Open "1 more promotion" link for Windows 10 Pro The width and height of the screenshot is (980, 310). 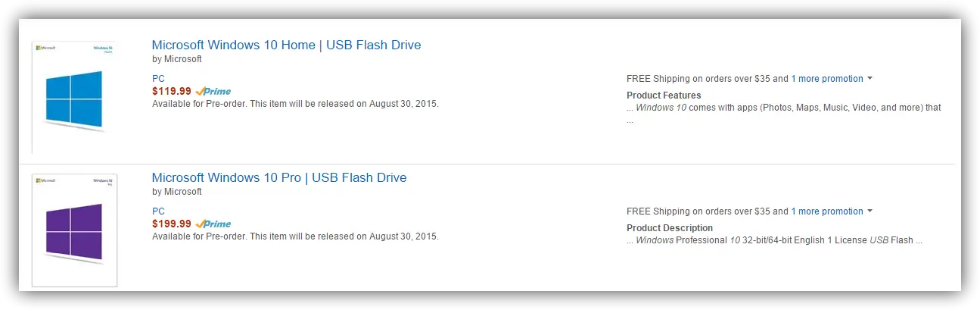coord(827,211)
